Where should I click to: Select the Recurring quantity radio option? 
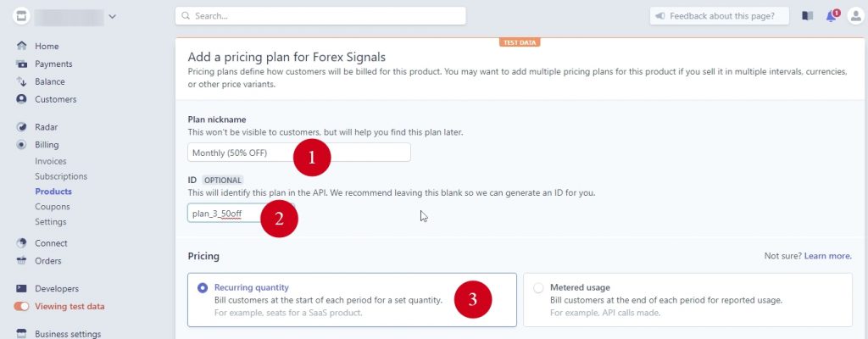pos(203,288)
